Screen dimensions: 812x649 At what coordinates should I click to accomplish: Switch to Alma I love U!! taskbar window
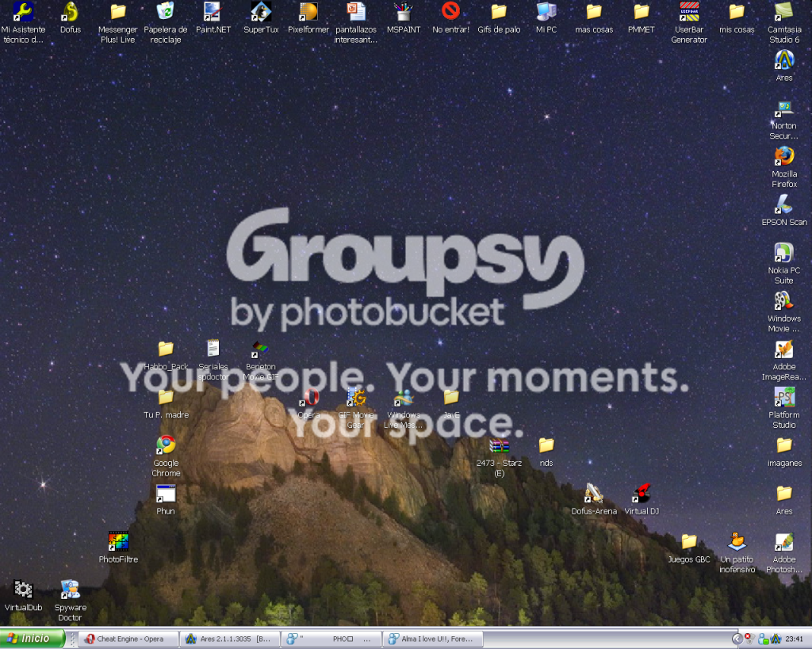tap(432, 639)
